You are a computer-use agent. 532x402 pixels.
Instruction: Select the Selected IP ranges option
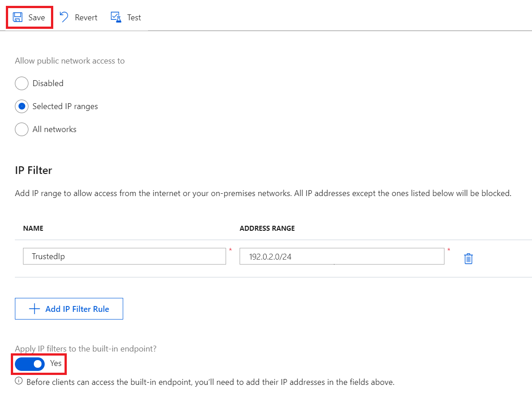pos(21,106)
